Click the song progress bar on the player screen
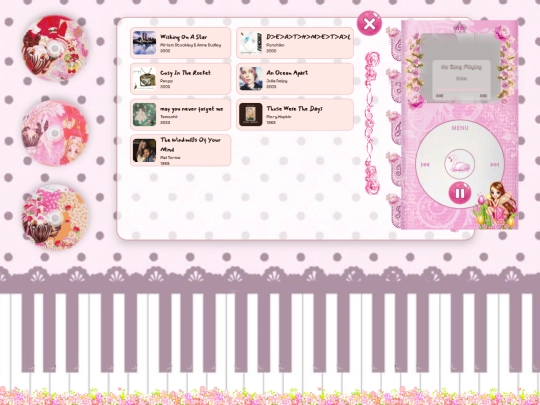This screenshot has height=405, width=540. pos(461,90)
